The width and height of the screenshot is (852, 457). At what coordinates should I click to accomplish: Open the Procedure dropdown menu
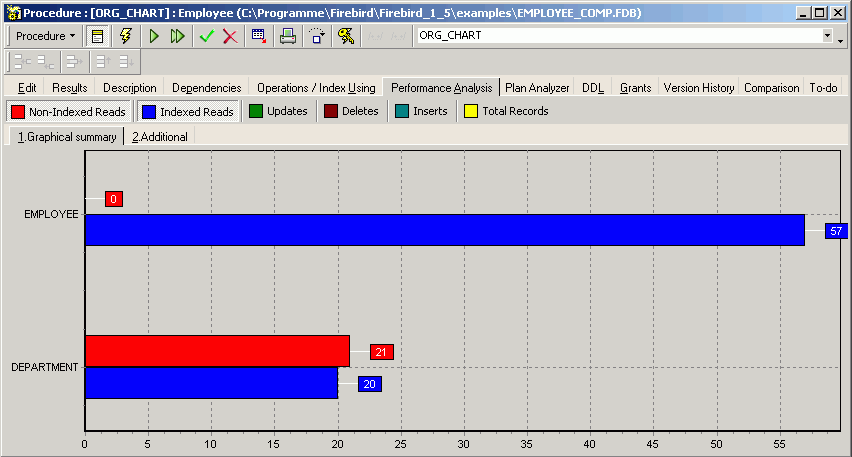(45, 36)
